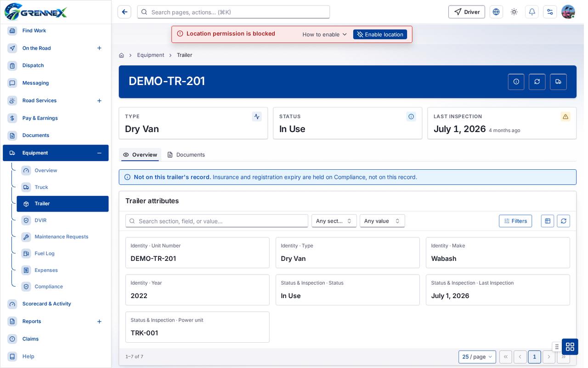
Task: Expand the How to enable dropdown
Action: pyautogui.click(x=325, y=34)
